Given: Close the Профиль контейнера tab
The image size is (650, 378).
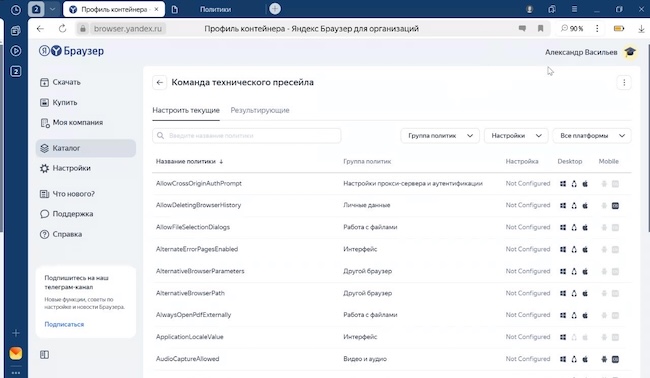Looking at the screenshot, I should click(156, 9).
